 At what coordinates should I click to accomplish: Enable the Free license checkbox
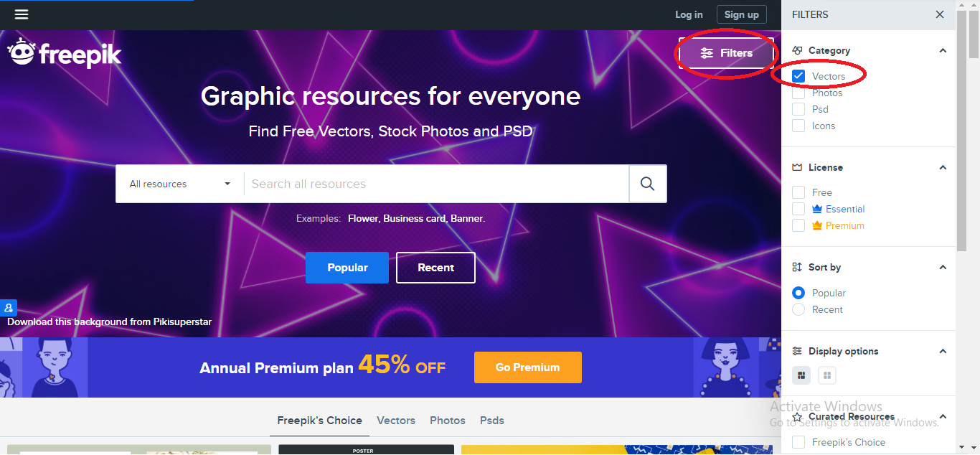tap(798, 192)
